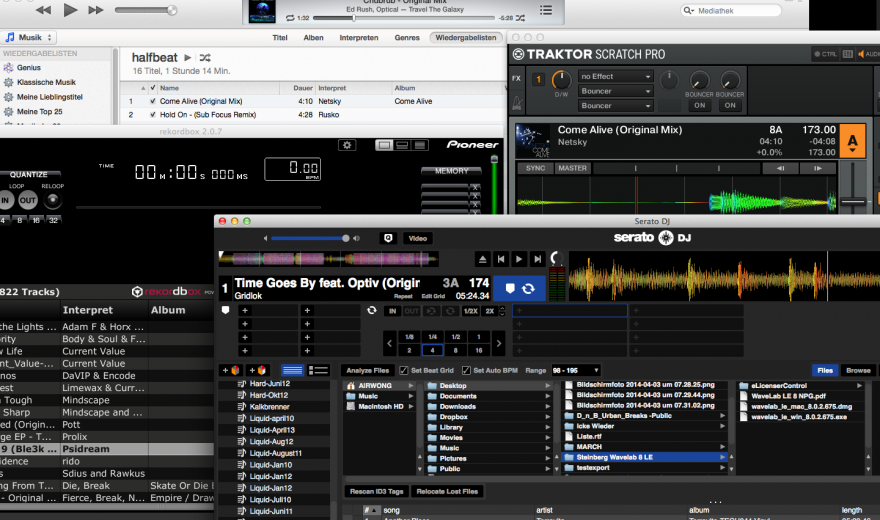
Task: Toggle the Set Beat Grid checkbox
Action: point(403,371)
